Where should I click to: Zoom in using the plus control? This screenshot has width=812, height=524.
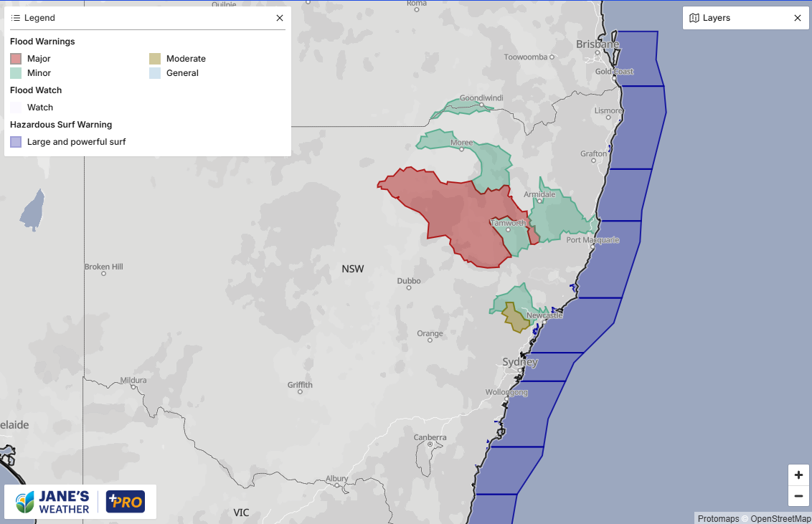pos(798,475)
